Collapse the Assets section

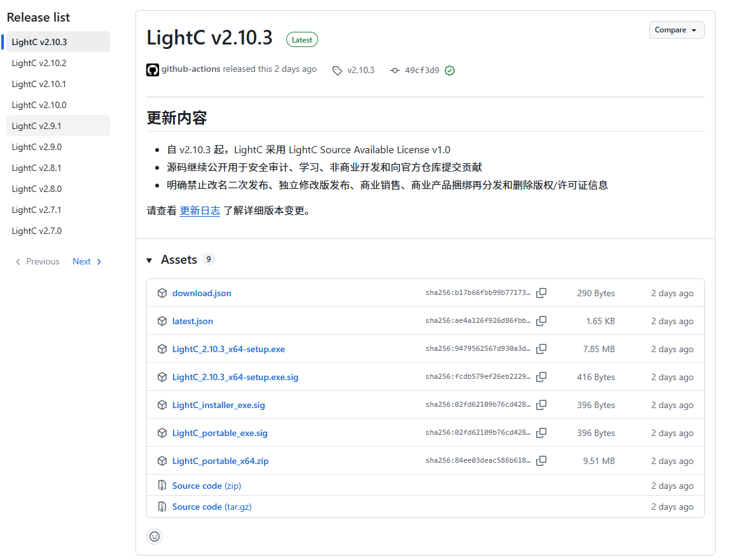click(149, 260)
